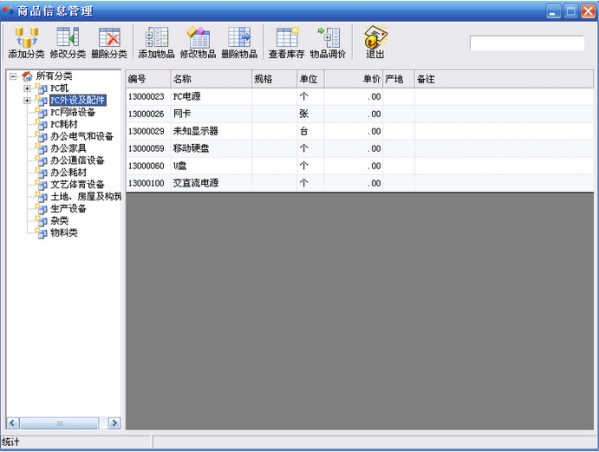Sort by the 单价 column header
Viewport: 599px width, 452px height.
[353, 79]
